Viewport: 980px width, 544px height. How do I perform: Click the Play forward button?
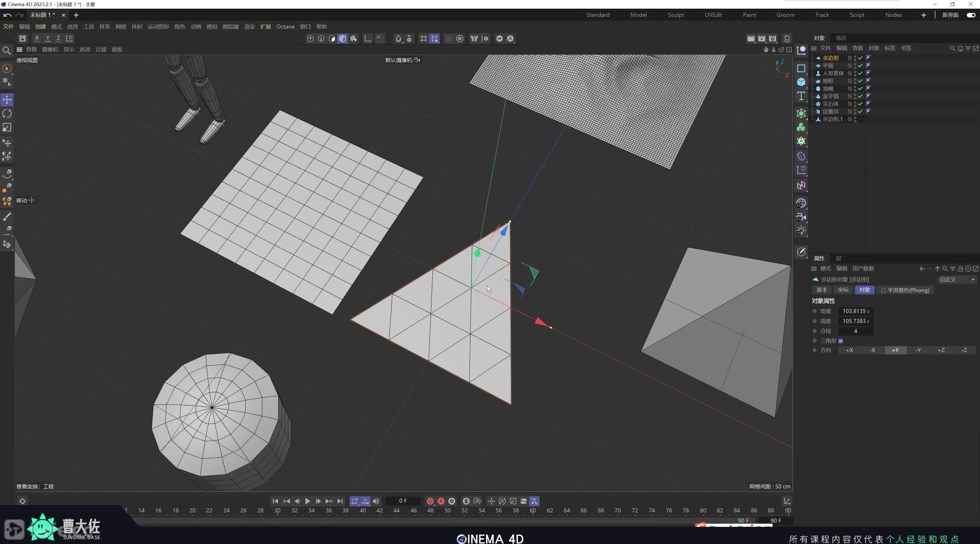click(307, 501)
